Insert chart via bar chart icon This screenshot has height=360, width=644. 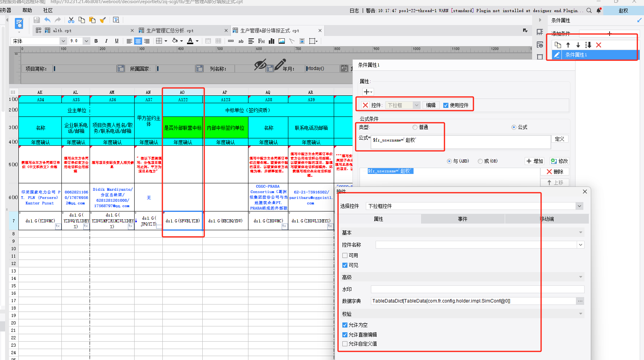click(272, 41)
